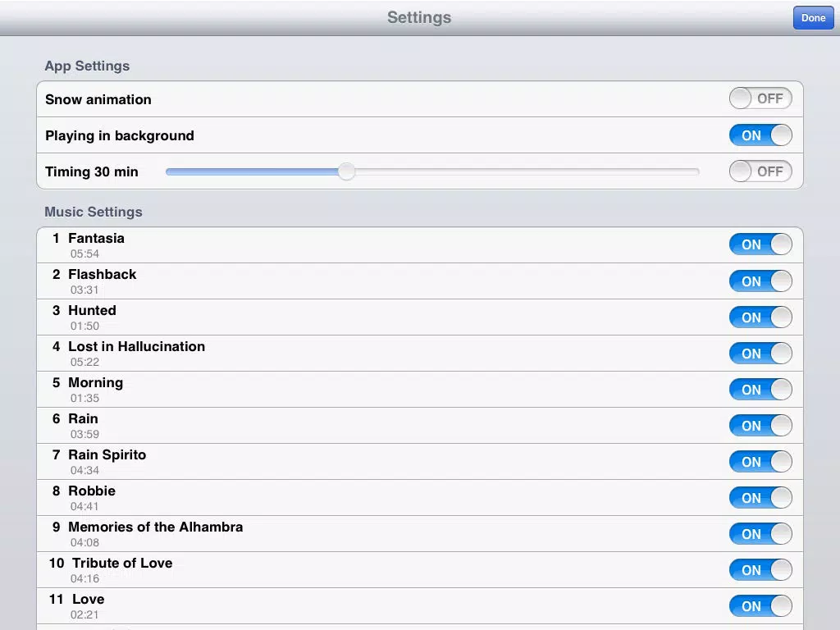
Task: Click the 04:34 duration text
Action: pyautogui.click(x=84, y=470)
